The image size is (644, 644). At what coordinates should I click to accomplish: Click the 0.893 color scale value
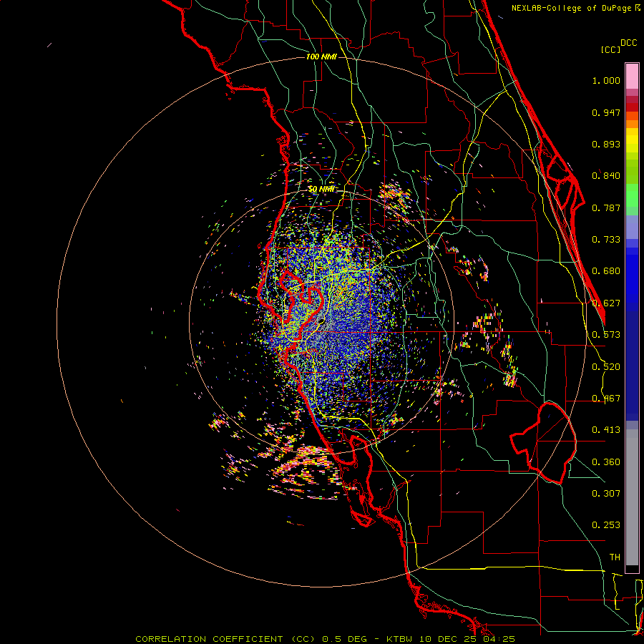tap(606, 144)
